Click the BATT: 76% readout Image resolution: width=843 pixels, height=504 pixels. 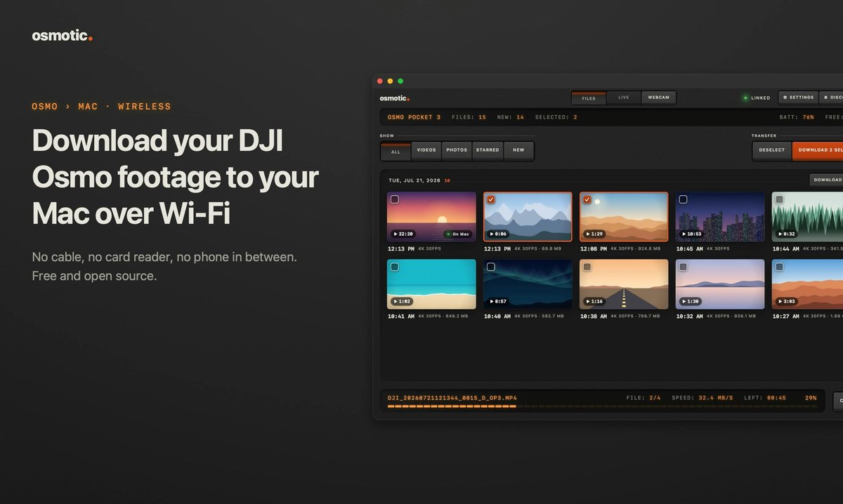[x=797, y=117]
